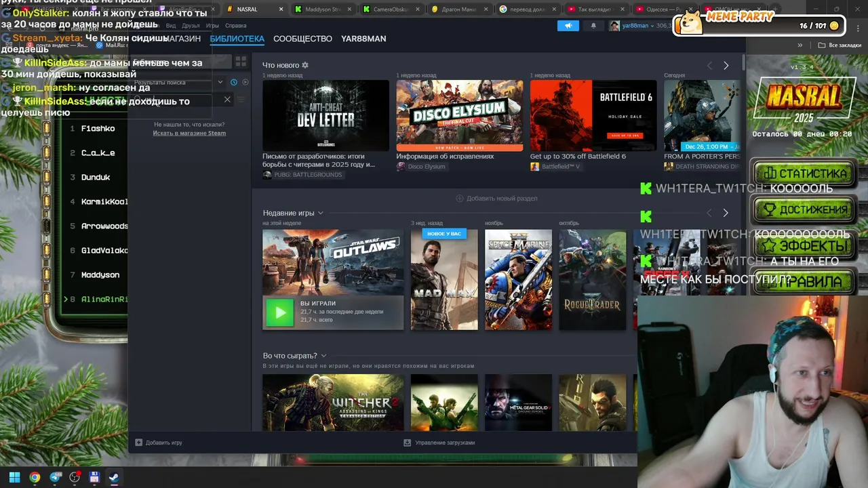Click ДОСТИЖЕНИЯ button in NASRAL panel
The image size is (868, 488).
point(805,210)
